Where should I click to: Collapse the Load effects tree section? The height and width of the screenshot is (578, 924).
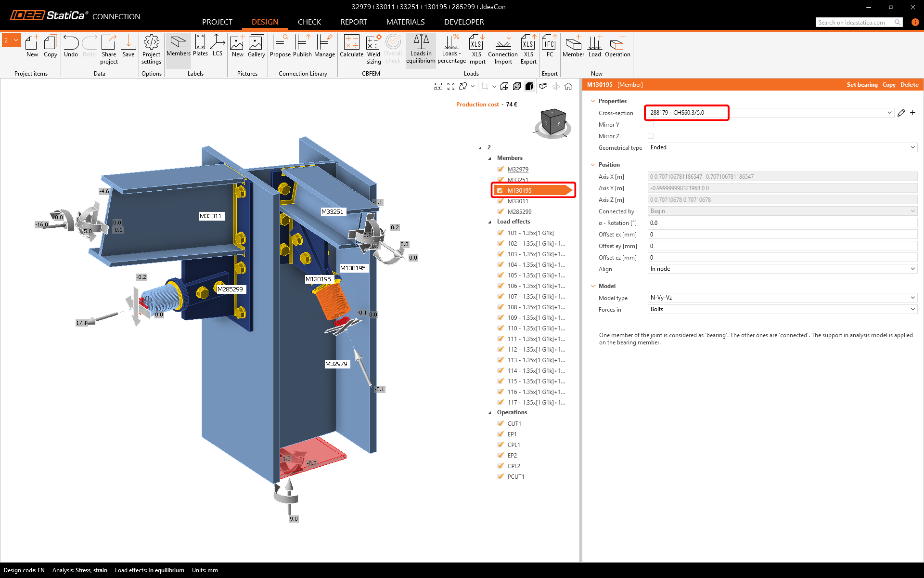pyautogui.click(x=490, y=222)
